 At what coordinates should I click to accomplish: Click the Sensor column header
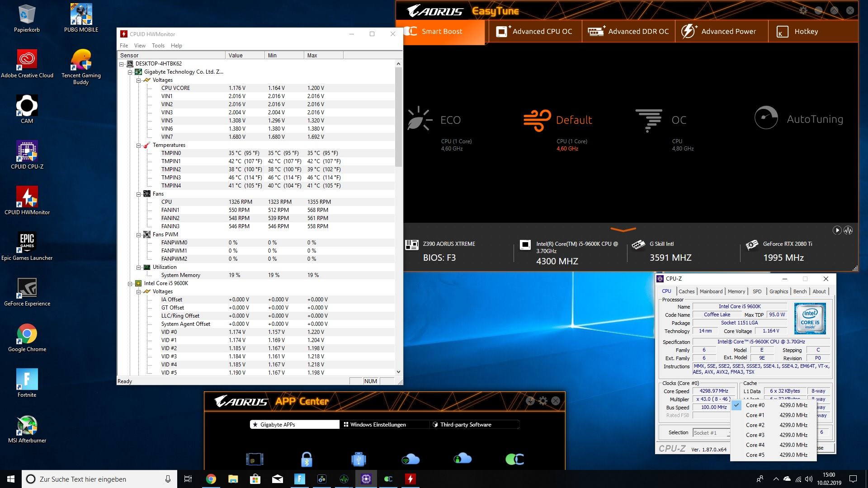click(171, 55)
